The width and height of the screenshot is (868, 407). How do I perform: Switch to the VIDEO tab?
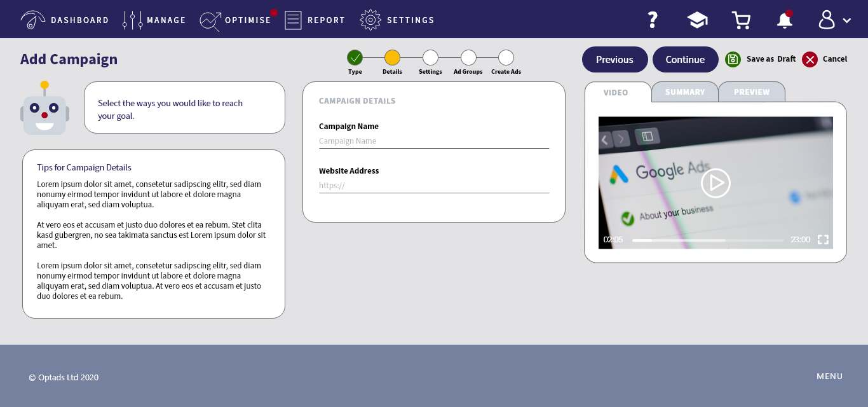coord(618,92)
